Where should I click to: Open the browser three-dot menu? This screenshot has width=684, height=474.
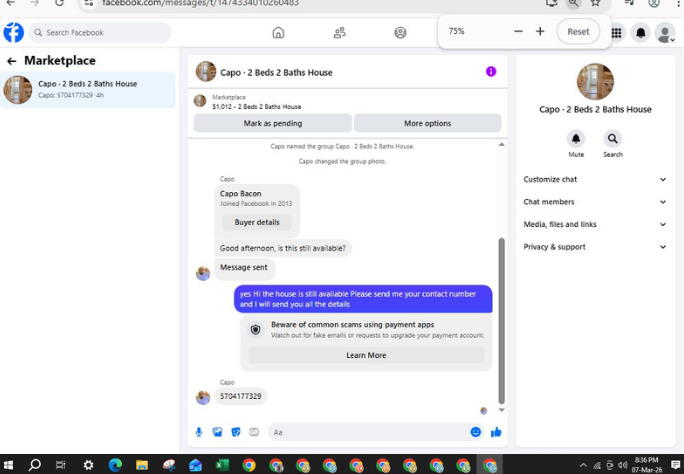[678, 3]
